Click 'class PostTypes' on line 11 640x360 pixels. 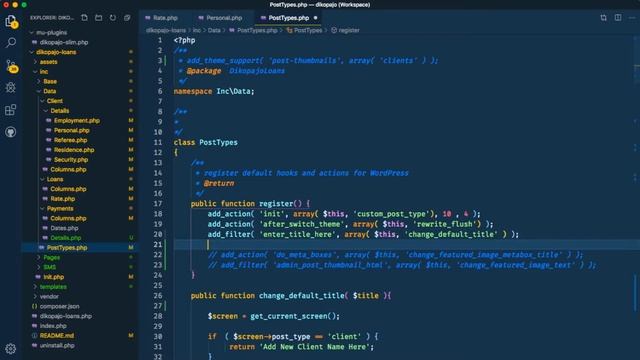point(205,142)
